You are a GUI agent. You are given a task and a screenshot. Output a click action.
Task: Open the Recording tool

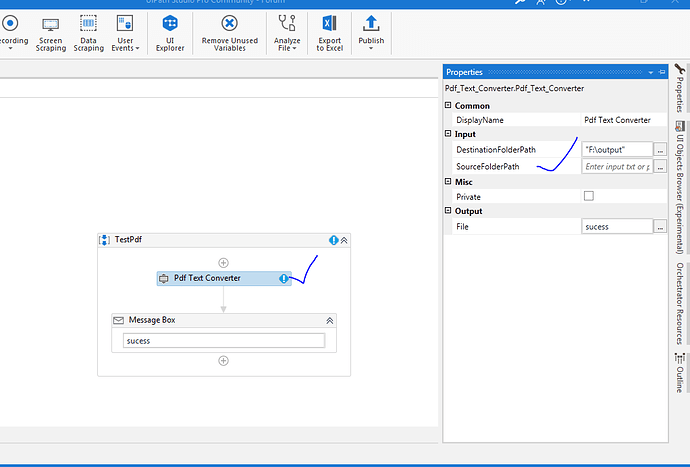click(x=12, y=32)
